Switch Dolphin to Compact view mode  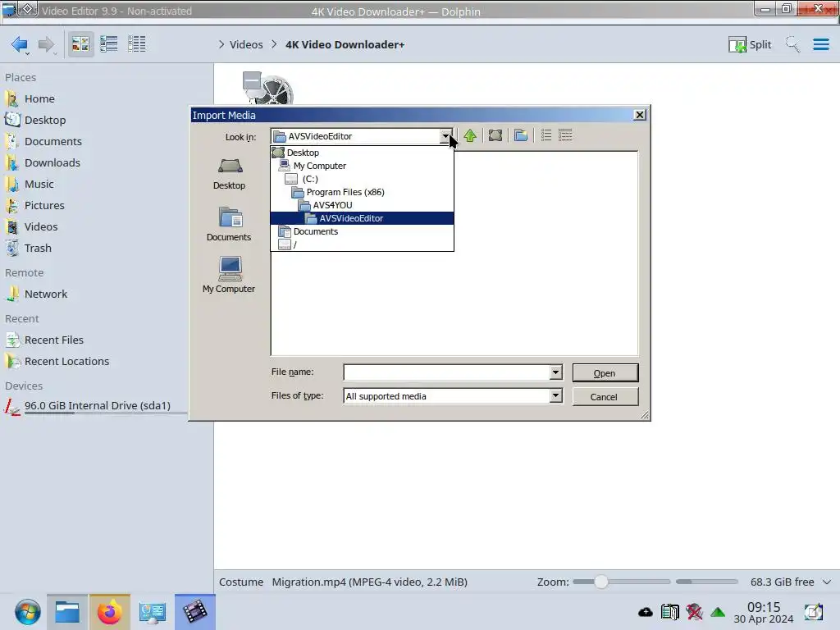click(109, 44)
